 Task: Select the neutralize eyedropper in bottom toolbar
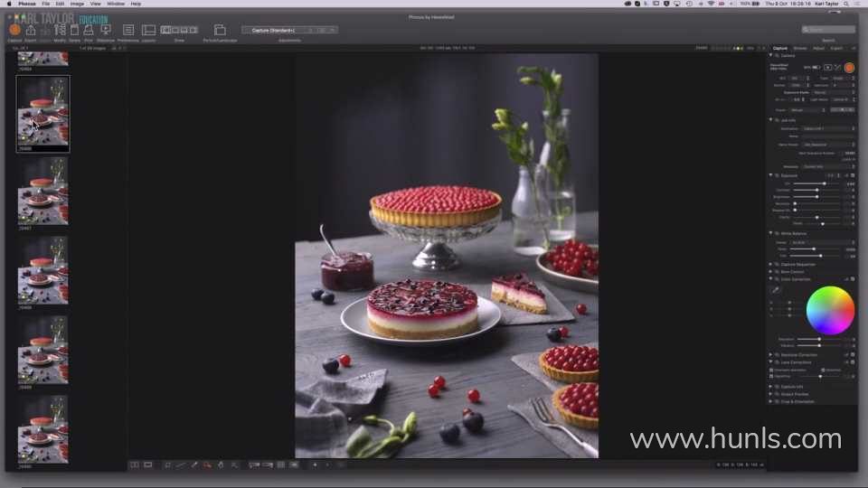tap(194, 465)
